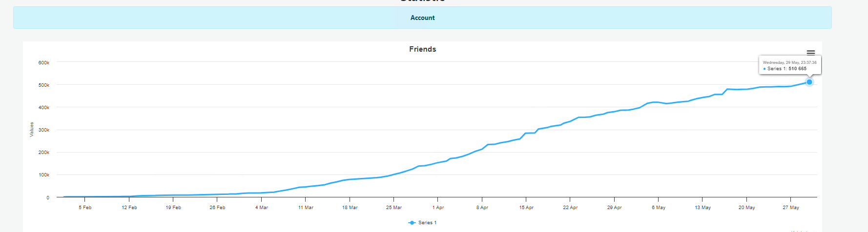The image size is (868, 232).
Task: Select the 1 Apr x-axis label
Action: [x=438, y=208]
